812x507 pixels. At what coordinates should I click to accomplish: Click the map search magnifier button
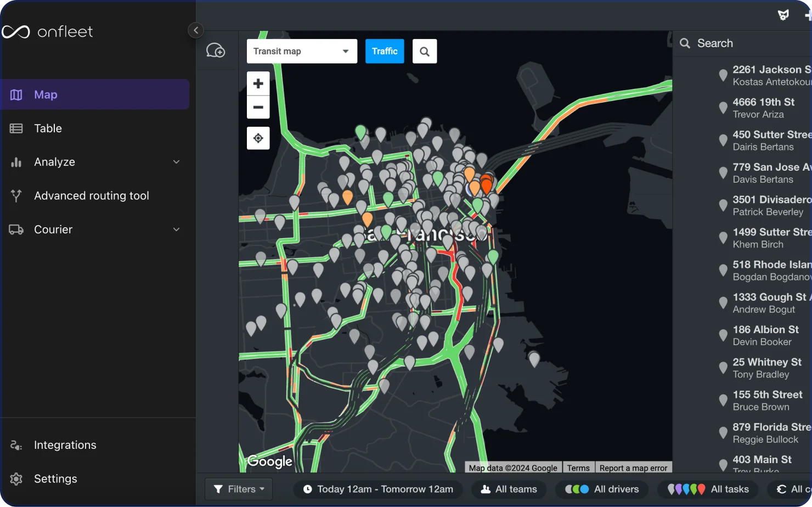tap(425, 51)
